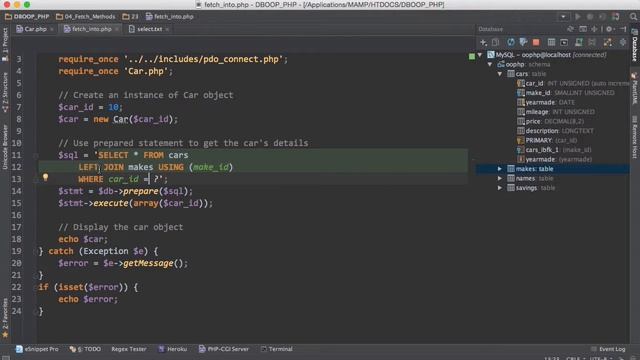Open the Remote Host sidebar tab

pyautogui.click(x=635, y=137)
